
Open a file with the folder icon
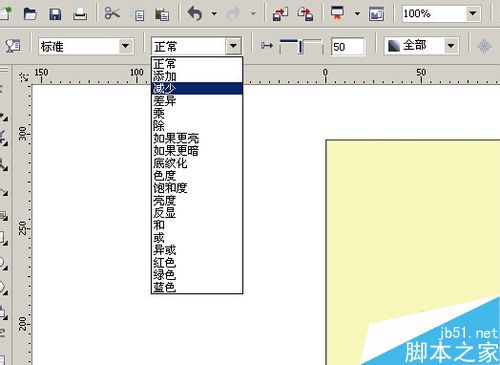[x=30, y=14]
